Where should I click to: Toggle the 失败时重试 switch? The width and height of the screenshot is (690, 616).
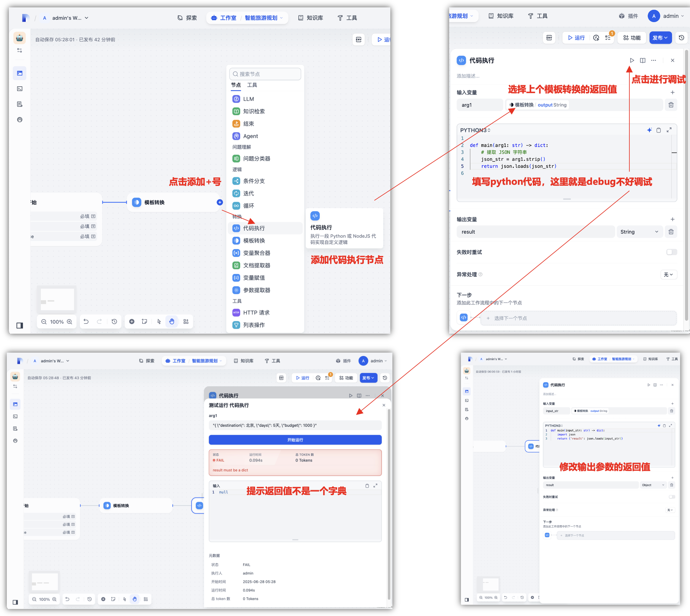tap(671, 252)
